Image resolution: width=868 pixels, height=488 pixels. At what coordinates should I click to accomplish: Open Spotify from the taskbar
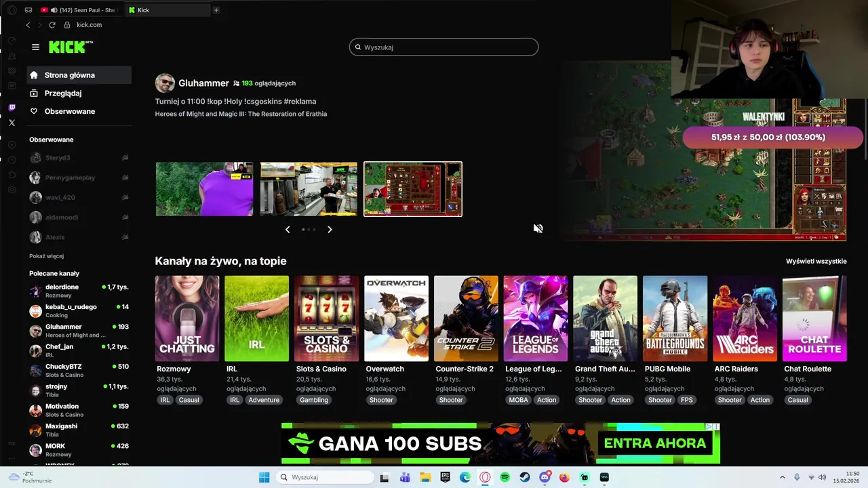coord(505,477)
